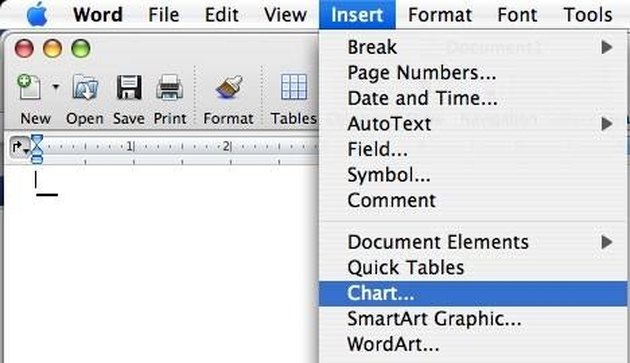Expand the AutoText submenu

click(474, 123)
